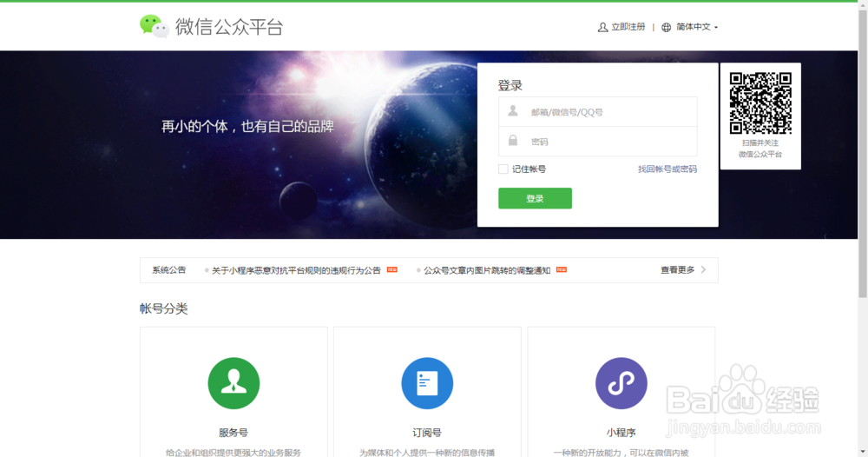868x457 pixels.
Task: Open the 简体中文 language dropdown
Action: (x=697, y=27)
